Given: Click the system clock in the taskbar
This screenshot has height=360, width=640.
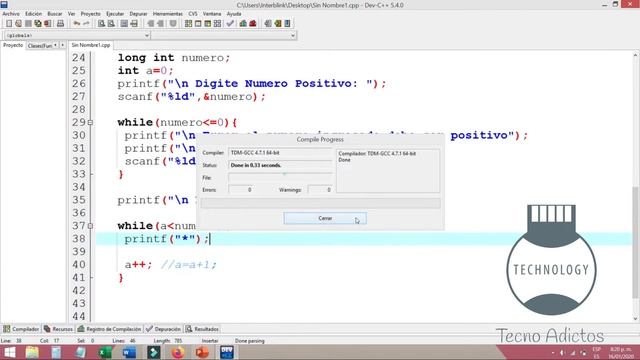Looking at the screenshot, I should click(622, 353).
